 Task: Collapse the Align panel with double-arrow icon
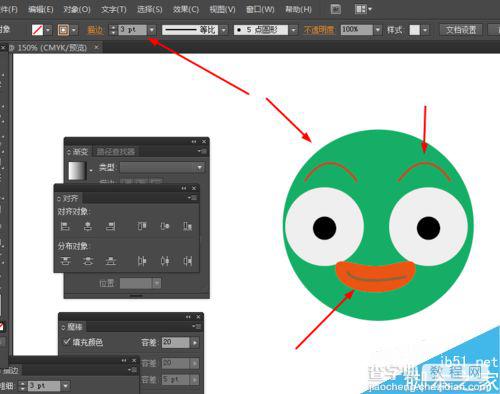pos(184,188)
